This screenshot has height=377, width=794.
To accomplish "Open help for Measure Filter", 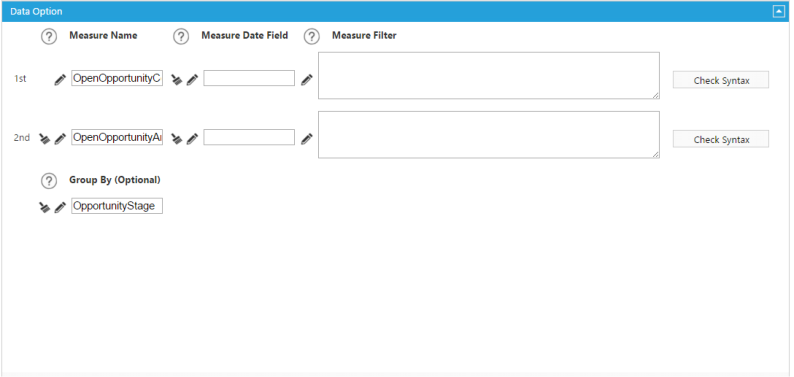I will (x=312, y=37).
